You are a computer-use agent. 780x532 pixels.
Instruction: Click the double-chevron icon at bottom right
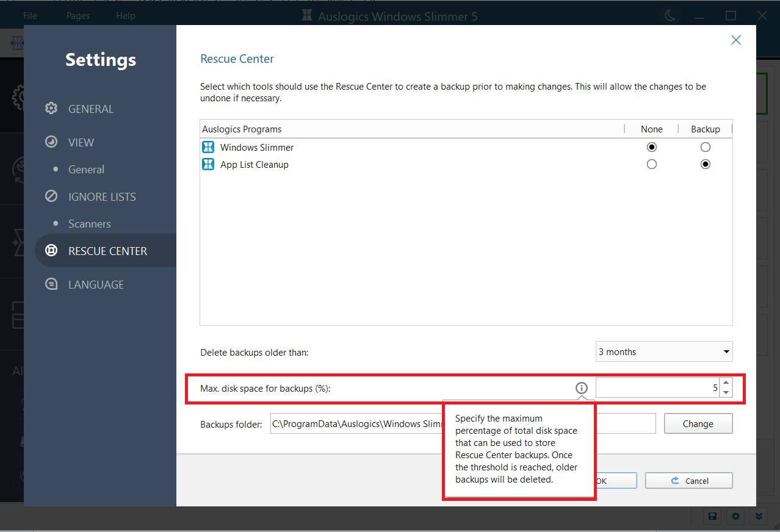[x=758, y=516]
